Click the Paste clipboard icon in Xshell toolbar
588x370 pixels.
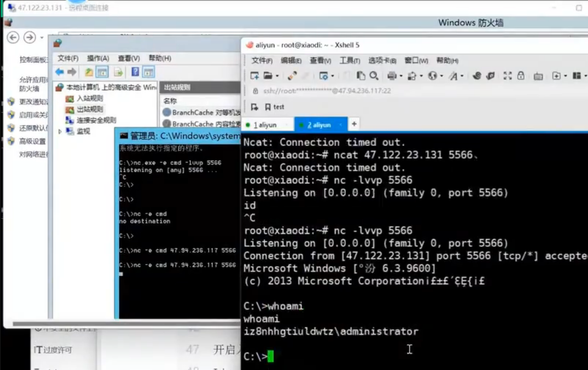tap(361, 76)
